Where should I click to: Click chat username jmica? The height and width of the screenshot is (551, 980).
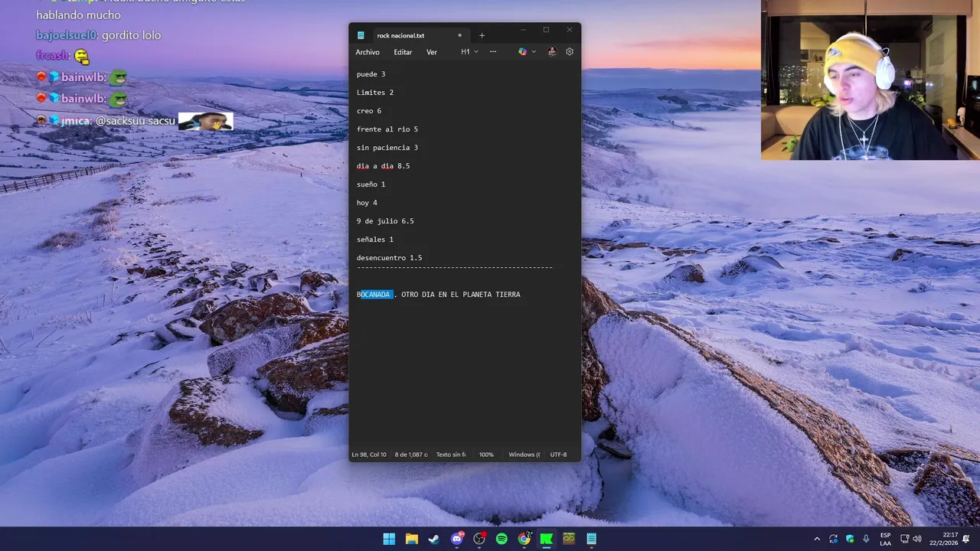(75, 121)
